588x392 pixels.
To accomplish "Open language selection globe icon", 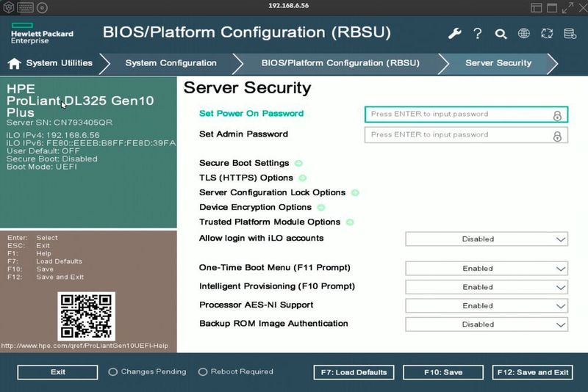I will tap(524, 33).
